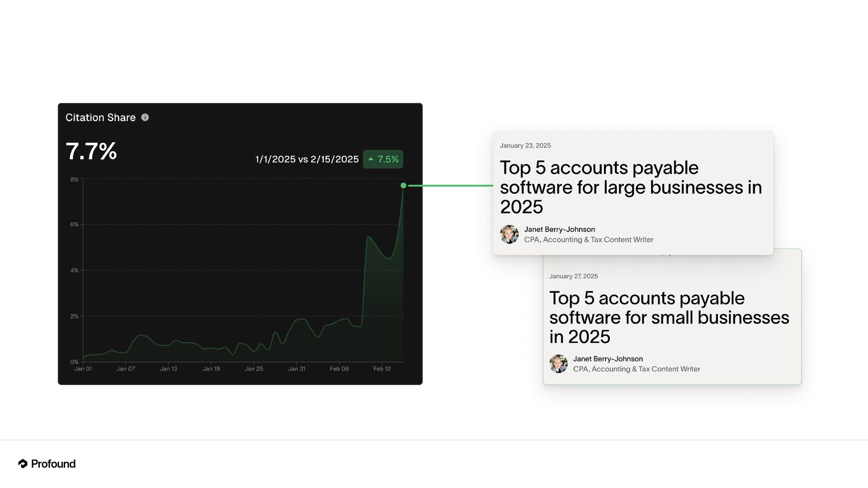Click the January 27, 2025 date

coord(573,276)
